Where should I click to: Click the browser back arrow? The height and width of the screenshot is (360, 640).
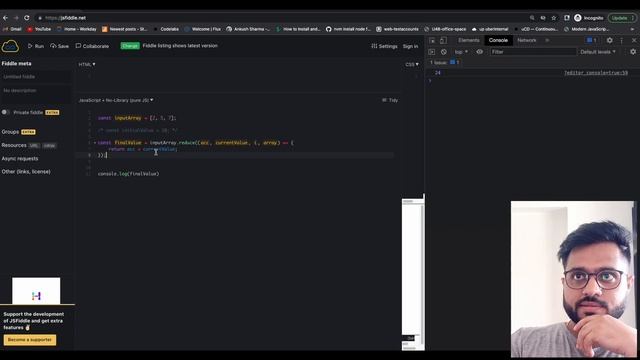coord(5,18)
